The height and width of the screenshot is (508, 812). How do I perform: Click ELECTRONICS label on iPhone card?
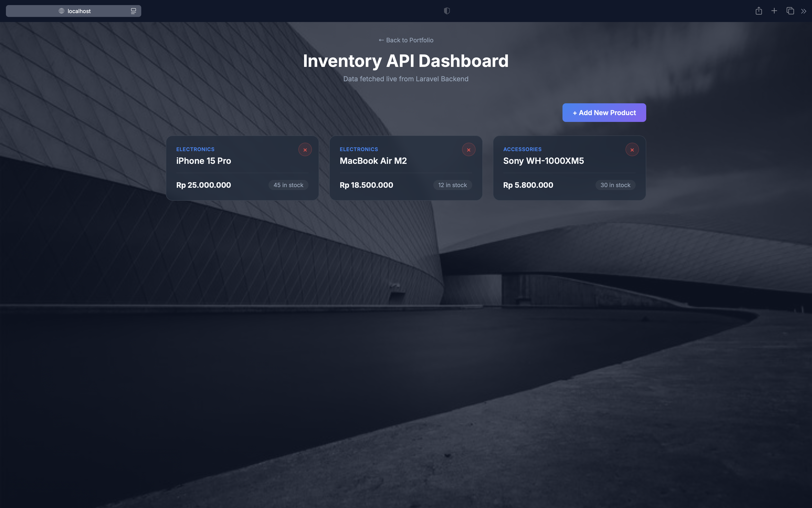195,149
